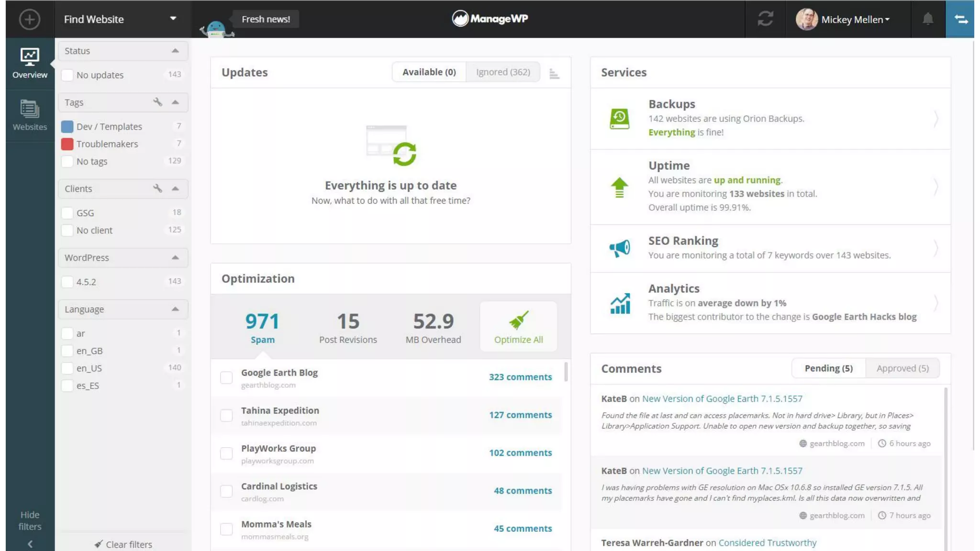The width and height of the screenshot is (980, 551).
Task: Switch to the Ignored (362) tab
Action: (x=502, y=72)
